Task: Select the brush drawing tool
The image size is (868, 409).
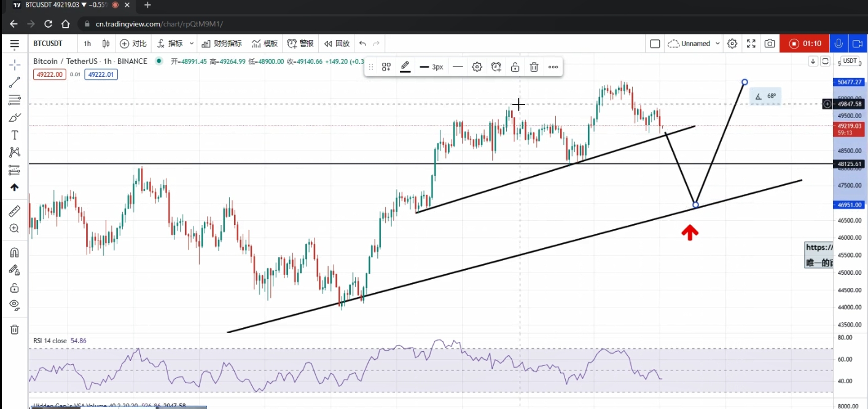Action: coord(14,117)
